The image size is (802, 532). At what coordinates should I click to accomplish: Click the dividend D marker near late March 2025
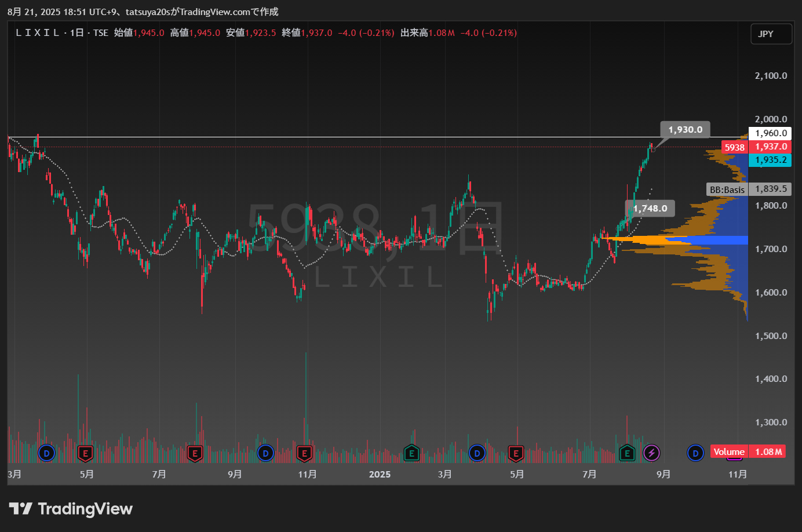pyautogui.click(x=477, y=453)
